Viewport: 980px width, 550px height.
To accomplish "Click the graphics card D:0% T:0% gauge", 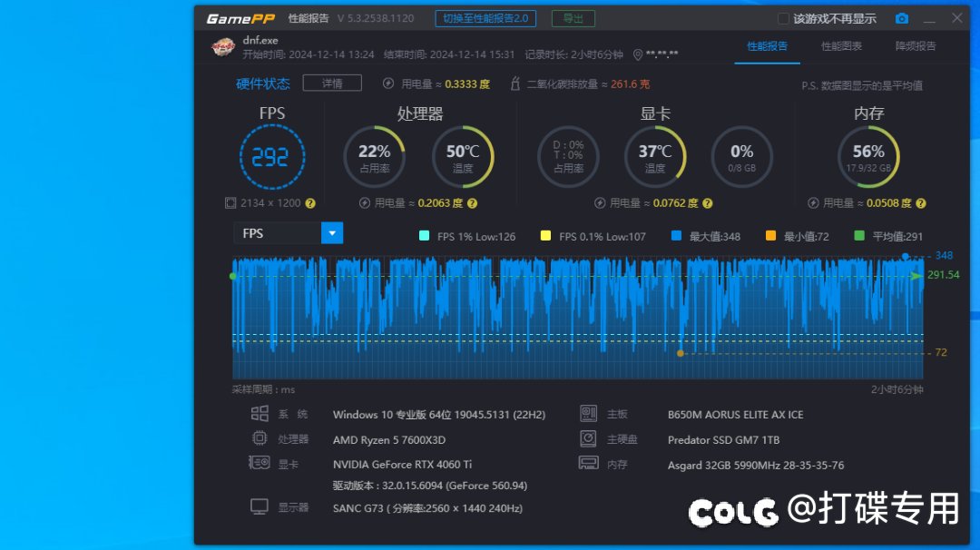I will click(568, 157).
